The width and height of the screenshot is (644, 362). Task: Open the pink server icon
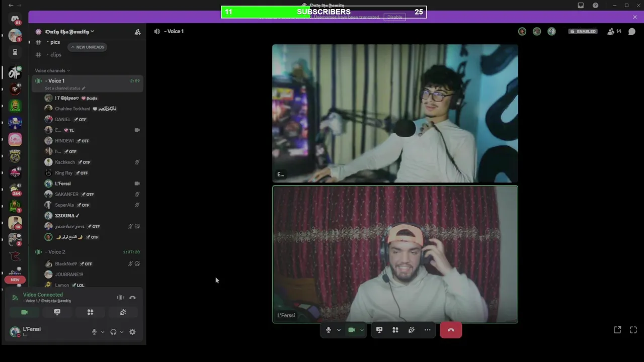tap(15, 139)
